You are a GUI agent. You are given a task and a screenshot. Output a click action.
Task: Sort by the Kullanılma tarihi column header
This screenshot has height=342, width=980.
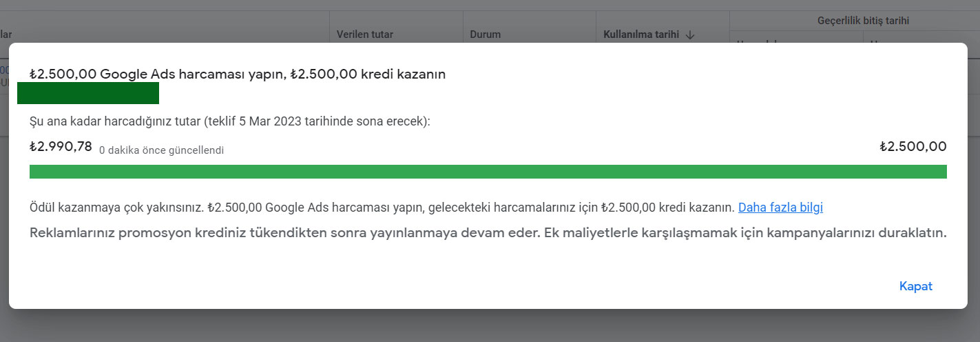(641, 34)
